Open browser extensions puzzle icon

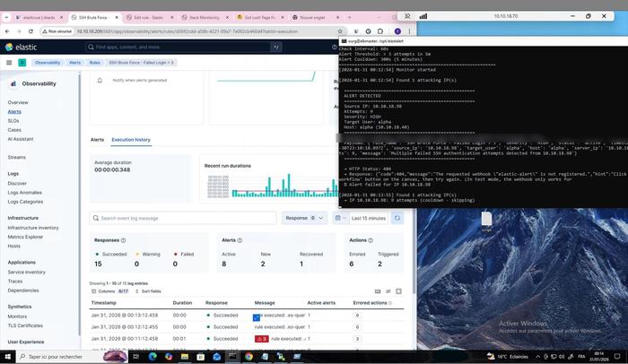click(x=380, y=31)
